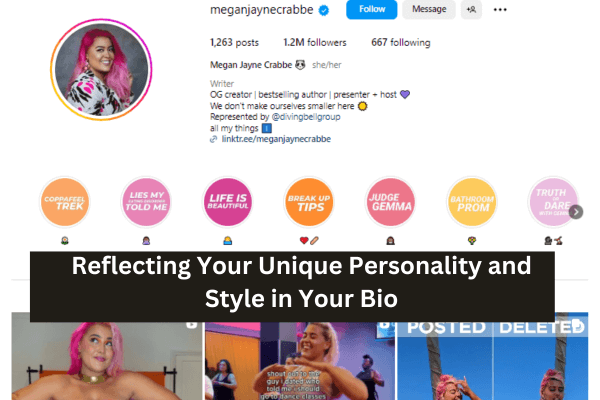Click the add similar accounts person icon
600x400 pixels.
pos(471,9)
